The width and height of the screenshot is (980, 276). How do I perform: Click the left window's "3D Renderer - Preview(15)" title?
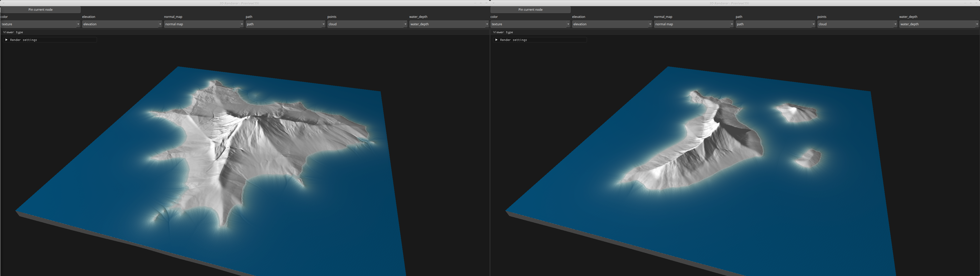pos(239,3)
